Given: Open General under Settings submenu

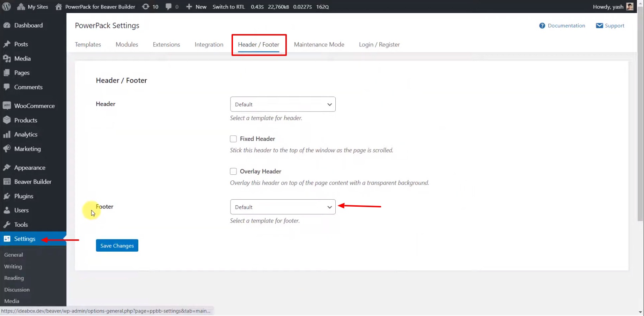Looking at the screenshot, I should pyautogui.click(x=14, y=255).
